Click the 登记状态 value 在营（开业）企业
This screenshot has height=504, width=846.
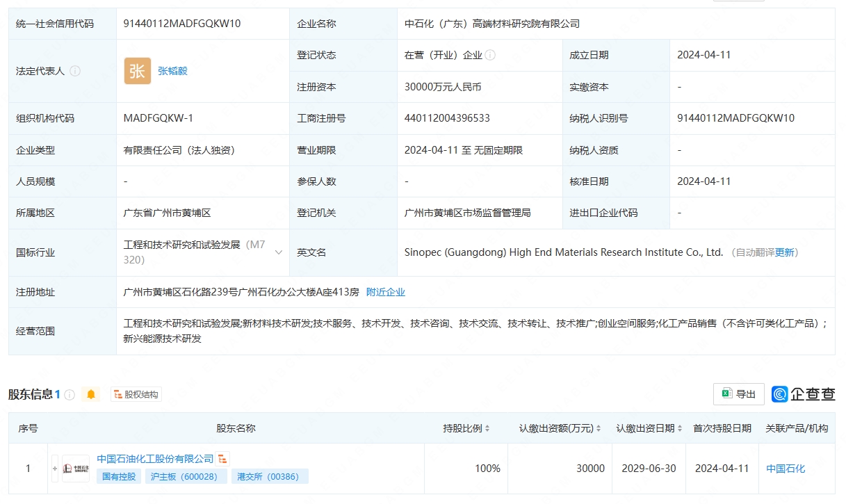[444, 55]
